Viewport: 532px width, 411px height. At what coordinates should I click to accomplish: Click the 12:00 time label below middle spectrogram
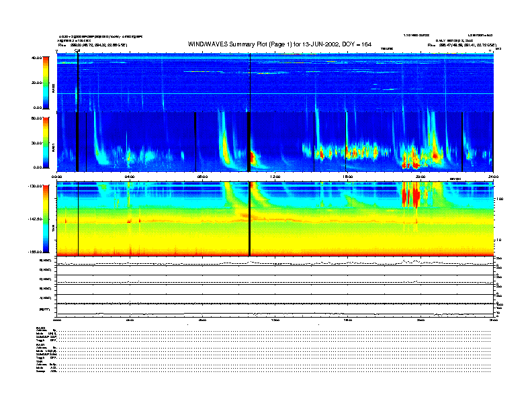(275, 177)
